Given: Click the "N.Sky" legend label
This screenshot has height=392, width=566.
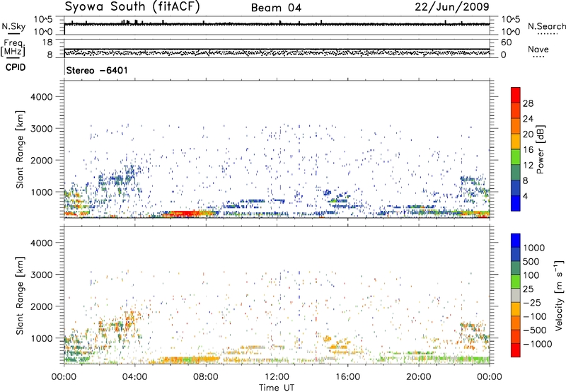Looking at the screenshot, I should coord(13,27).
